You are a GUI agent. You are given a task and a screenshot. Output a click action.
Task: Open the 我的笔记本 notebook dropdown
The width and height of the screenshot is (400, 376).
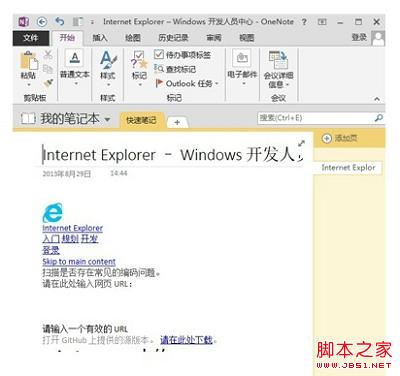(107, 119)
